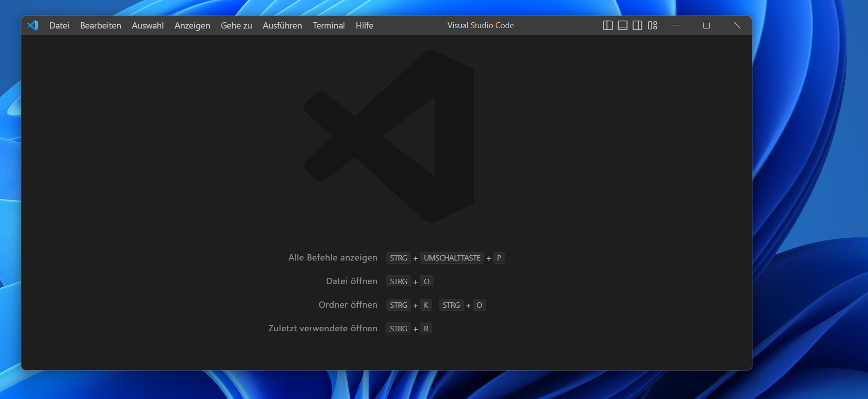This screenshot has height=399, width=868.
Task: Open the Ausführen menu
Action: coord(283,25)
